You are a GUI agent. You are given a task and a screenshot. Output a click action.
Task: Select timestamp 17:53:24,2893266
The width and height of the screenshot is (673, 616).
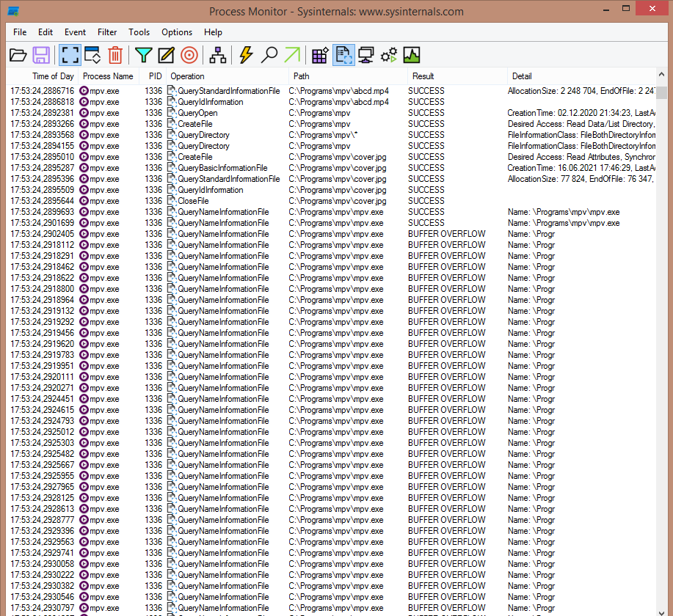click(42, 124)
